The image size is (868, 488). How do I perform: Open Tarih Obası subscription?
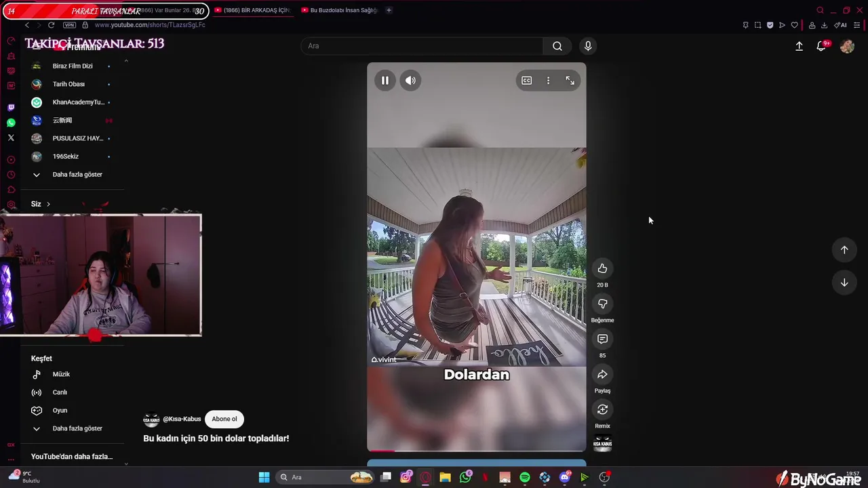(68, 84)
